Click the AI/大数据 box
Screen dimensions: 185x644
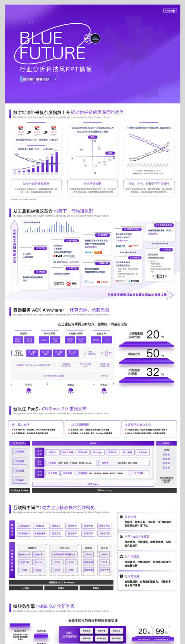pos(127,452)
